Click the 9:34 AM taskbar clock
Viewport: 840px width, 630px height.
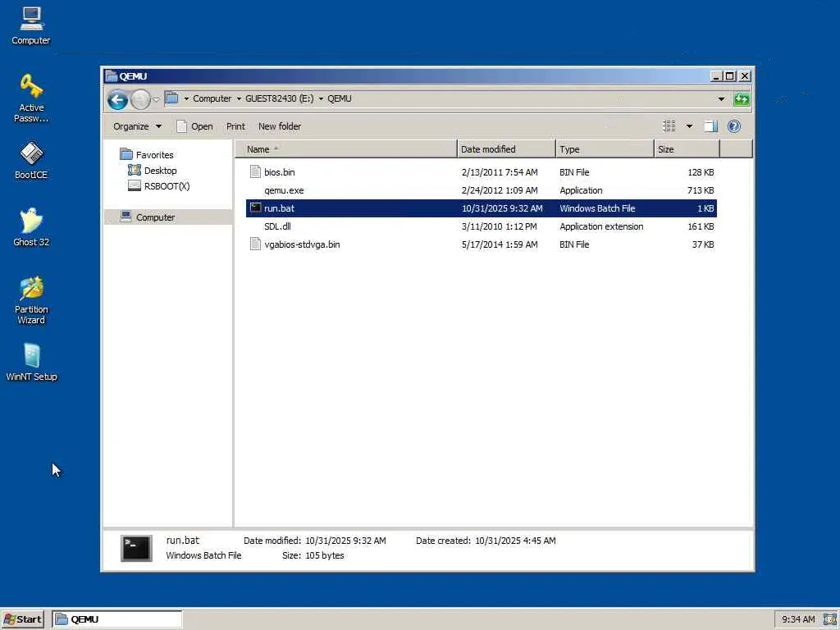pos(798,619)
